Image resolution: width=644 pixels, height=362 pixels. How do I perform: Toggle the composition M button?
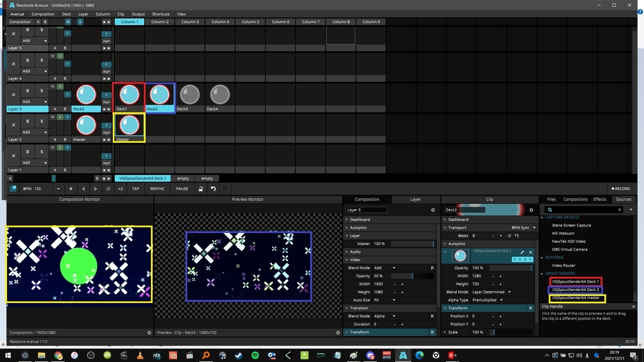point(68,22)
